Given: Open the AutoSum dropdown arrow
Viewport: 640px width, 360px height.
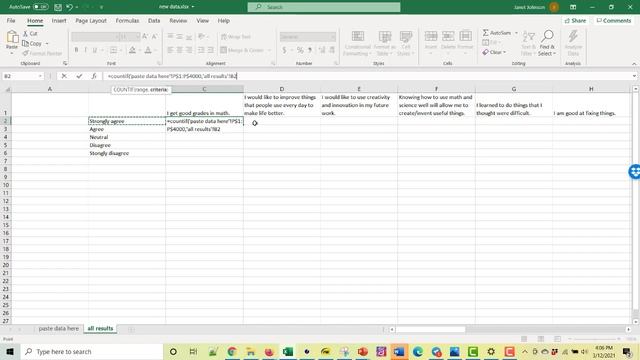Looking at the screenshot, I should pyautogui.click(x=516, y=33).
